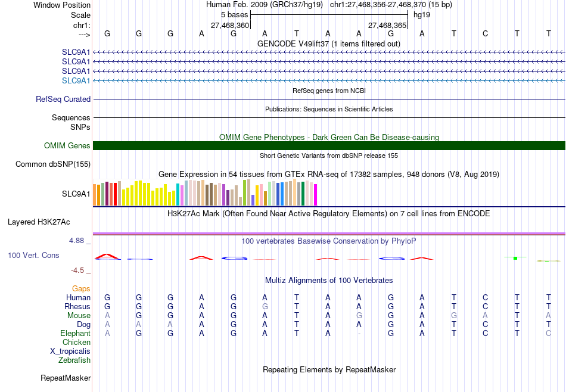Click the 5 bases scale text
Screen dimensions: 566x392
[235, 15]
